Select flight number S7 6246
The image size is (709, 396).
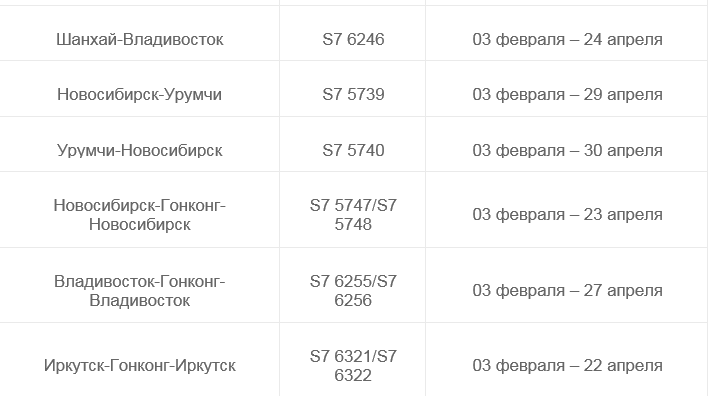coord(353,39)
